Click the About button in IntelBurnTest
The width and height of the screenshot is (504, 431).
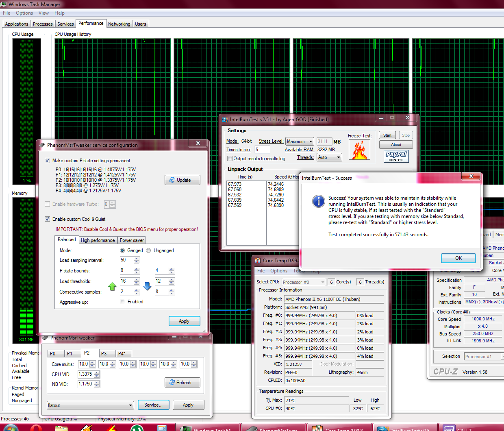(x=396, y=145)
